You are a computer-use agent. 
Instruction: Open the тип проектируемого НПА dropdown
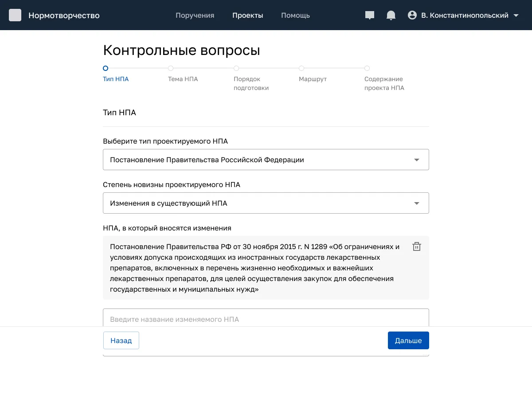point(266,160)
